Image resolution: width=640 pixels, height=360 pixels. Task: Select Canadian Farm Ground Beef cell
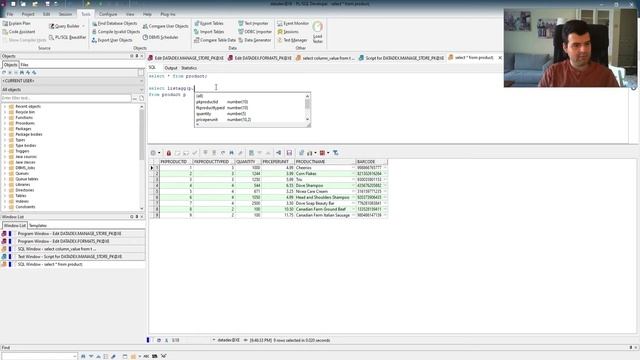coord(324,209)
